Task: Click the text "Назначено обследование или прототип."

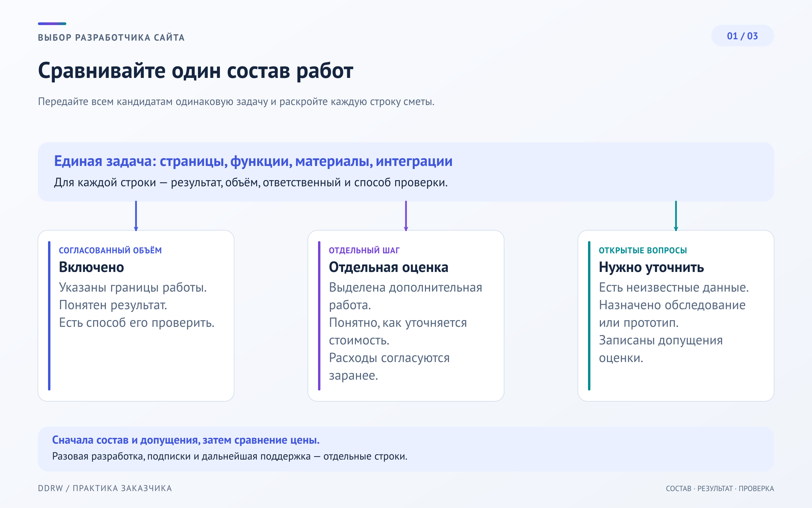Action: click(672, 314)
